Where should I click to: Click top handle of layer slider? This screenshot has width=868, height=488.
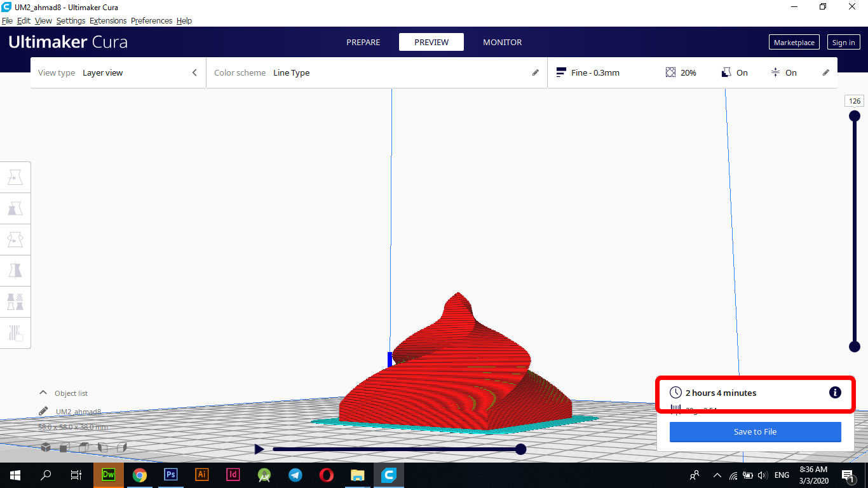click(x=855, y=116)
